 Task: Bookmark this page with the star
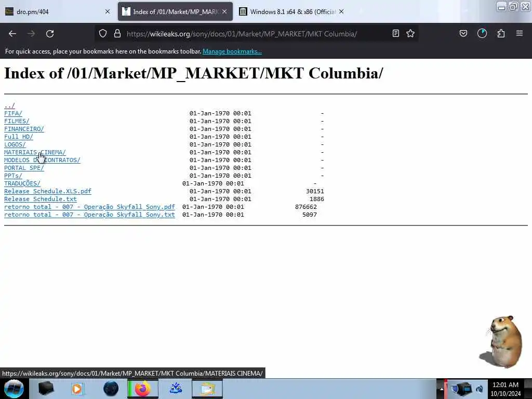pos(410,34)
